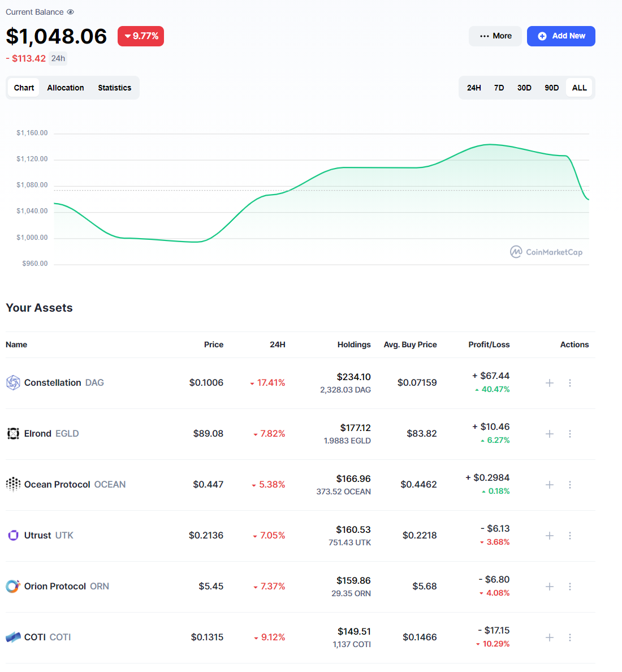622x672 pixels.
Task: Sort by Avg. Buy Price header
Action: (410, 344)
